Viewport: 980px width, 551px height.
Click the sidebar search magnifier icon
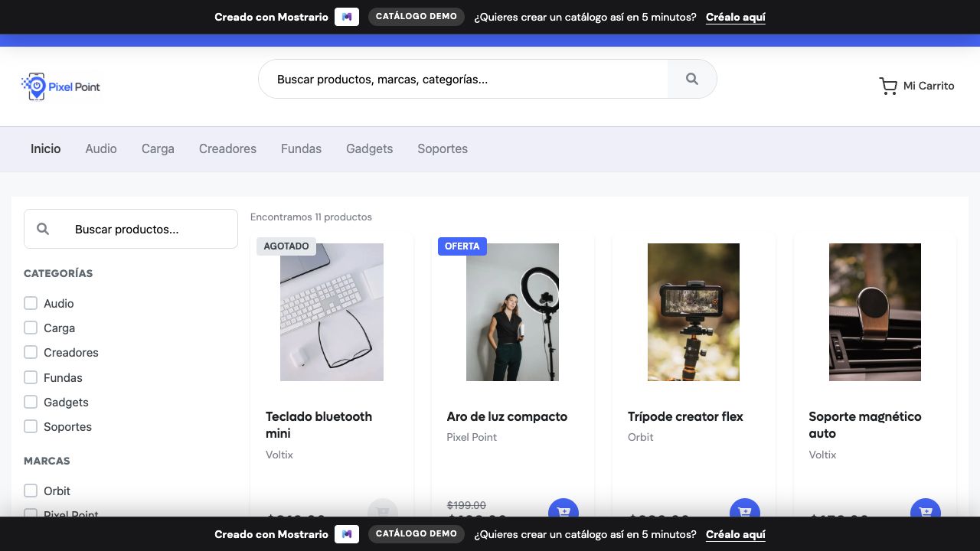point(43,229)
